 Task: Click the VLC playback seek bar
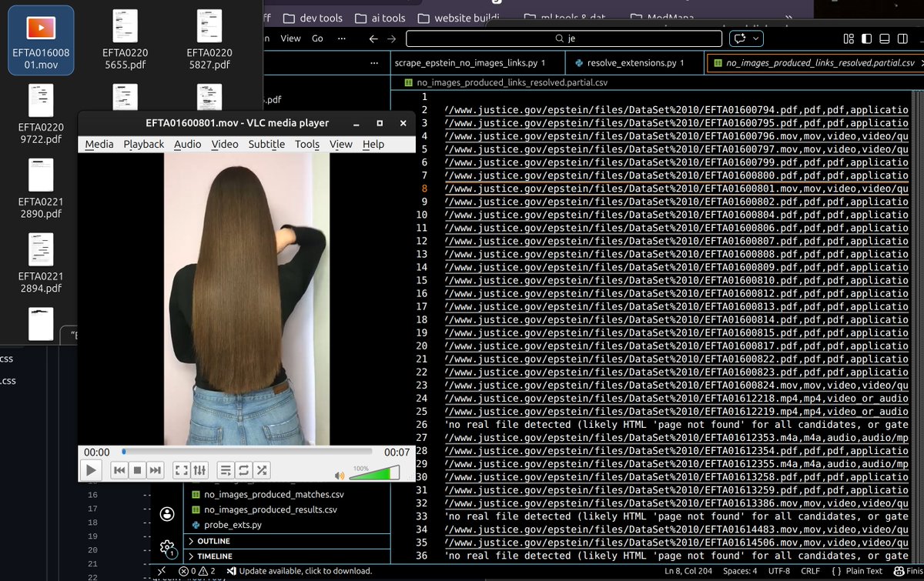247,452
